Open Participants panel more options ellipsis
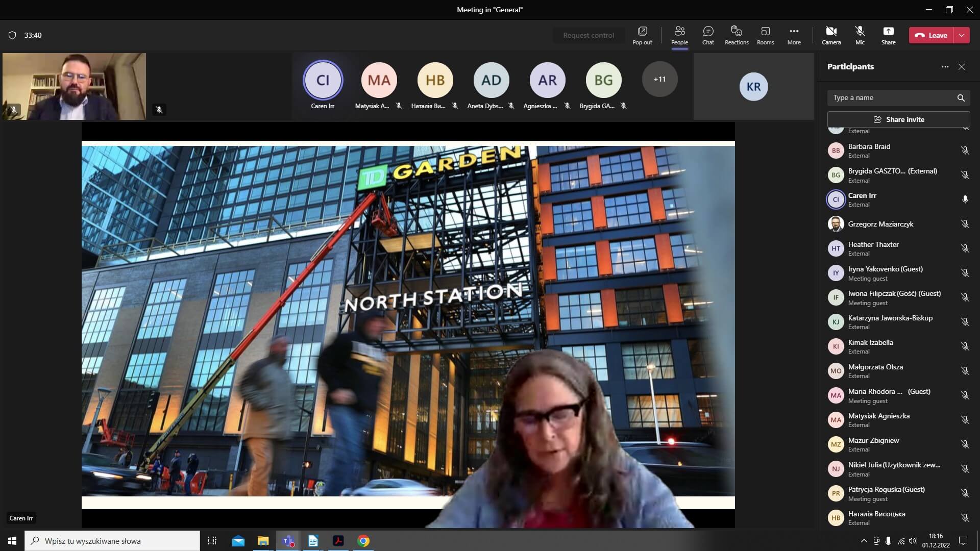The width and height of the screenshot is (980, 551). 945,67
